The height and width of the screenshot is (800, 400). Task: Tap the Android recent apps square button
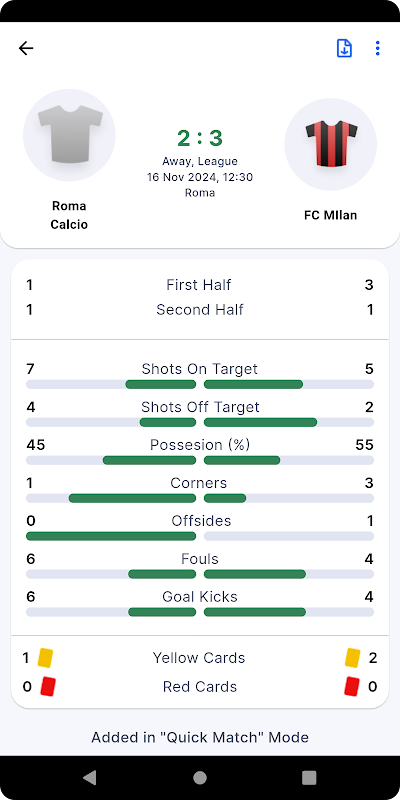[x=309, y=778]
